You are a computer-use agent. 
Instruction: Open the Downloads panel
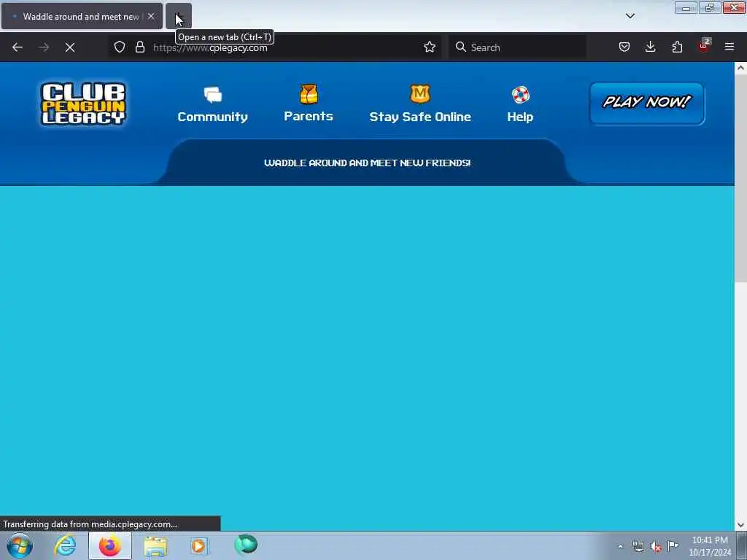click(x=650, y=47)
